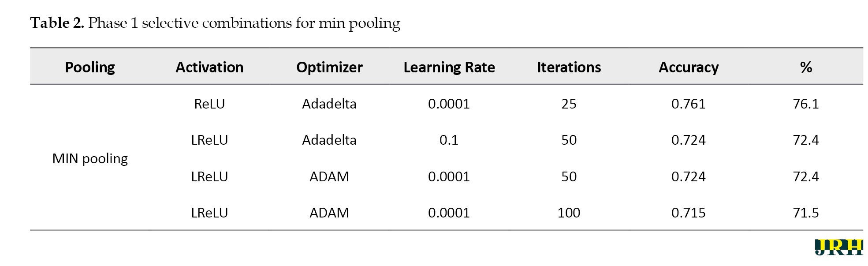
Task: Select ADAM in the 100 iterations row
Action: click(329, 213)
